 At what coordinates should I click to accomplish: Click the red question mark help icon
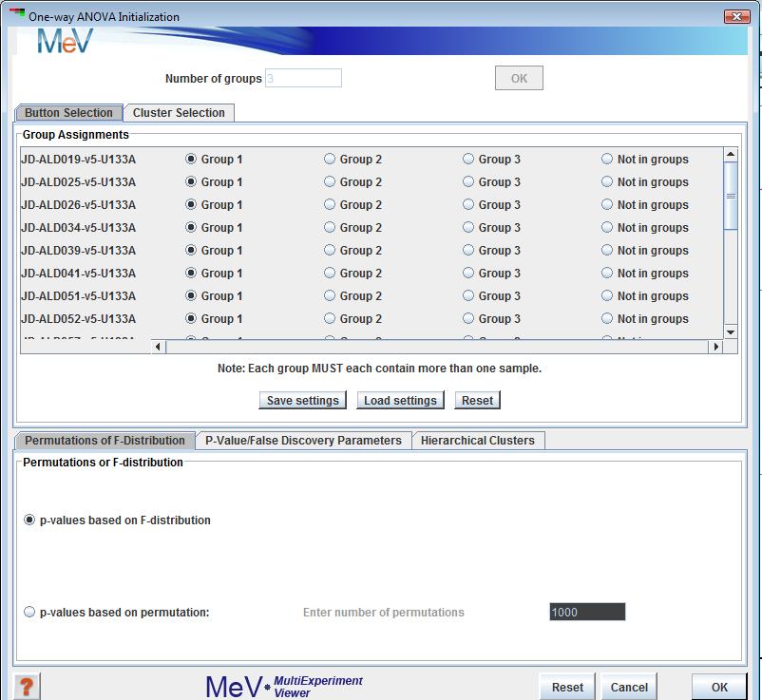click(29, 686)
